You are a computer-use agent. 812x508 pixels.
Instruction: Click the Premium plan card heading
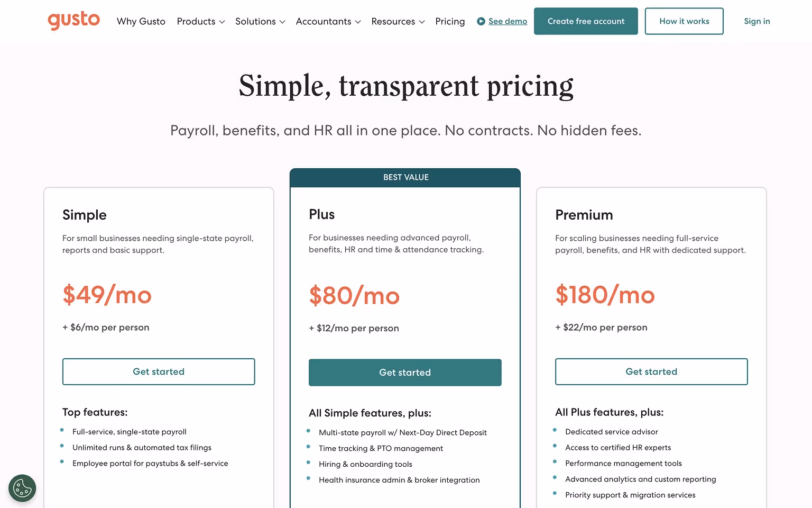pyautogui.click(x=584, y=215)
